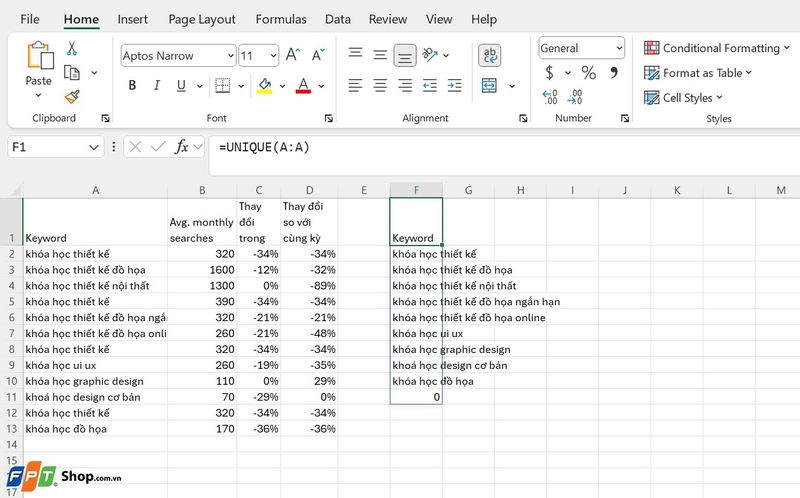The height and width of the screenshot is (498, 800).
Task: Open Cell Styles gallery
Action: (x=683, y=97)
